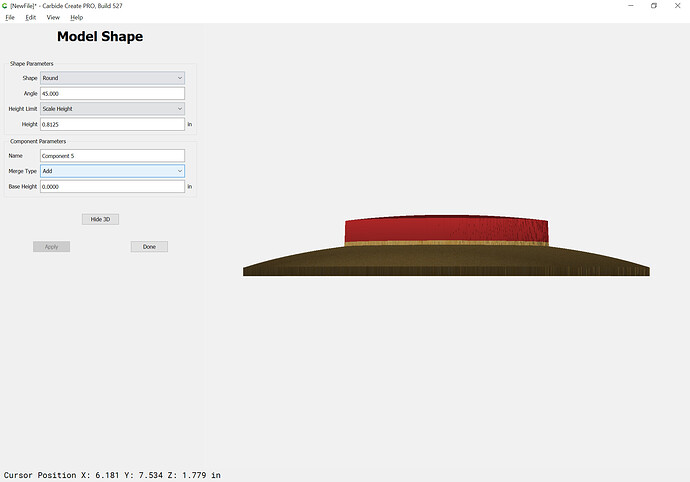Click the Angle input field

(112, 93)
